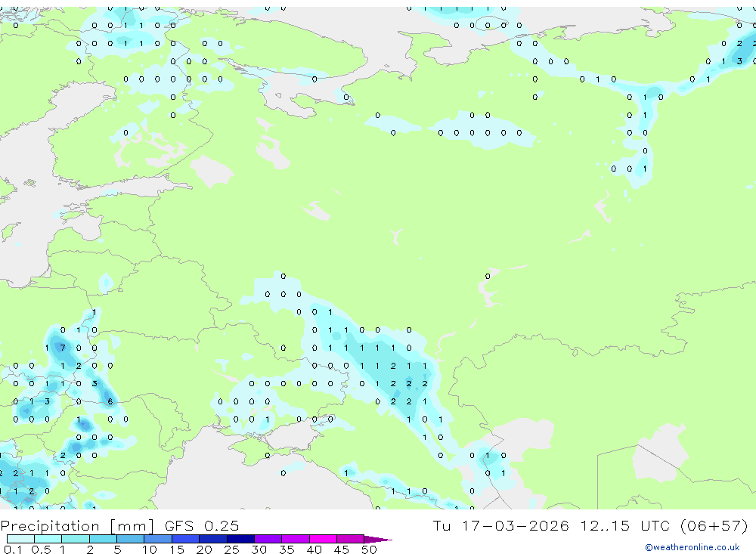
Task: Click the 20–25 mm legend color swatch
Action: tap(213, 539)
